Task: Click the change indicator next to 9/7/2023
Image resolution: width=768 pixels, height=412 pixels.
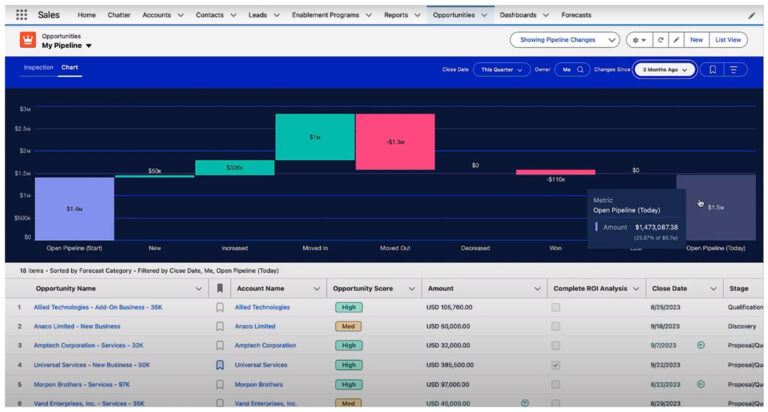Action: pyautogui.click(x=701, y=345)
